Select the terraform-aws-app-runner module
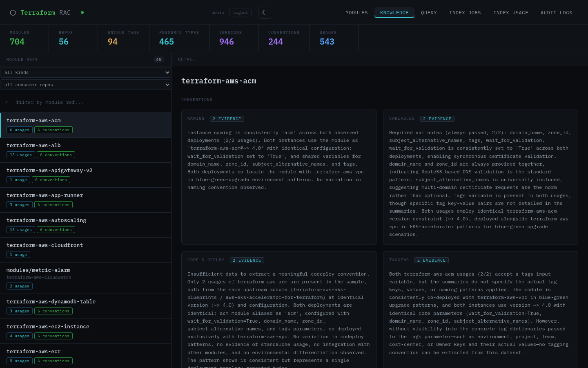 pos(85,200)
